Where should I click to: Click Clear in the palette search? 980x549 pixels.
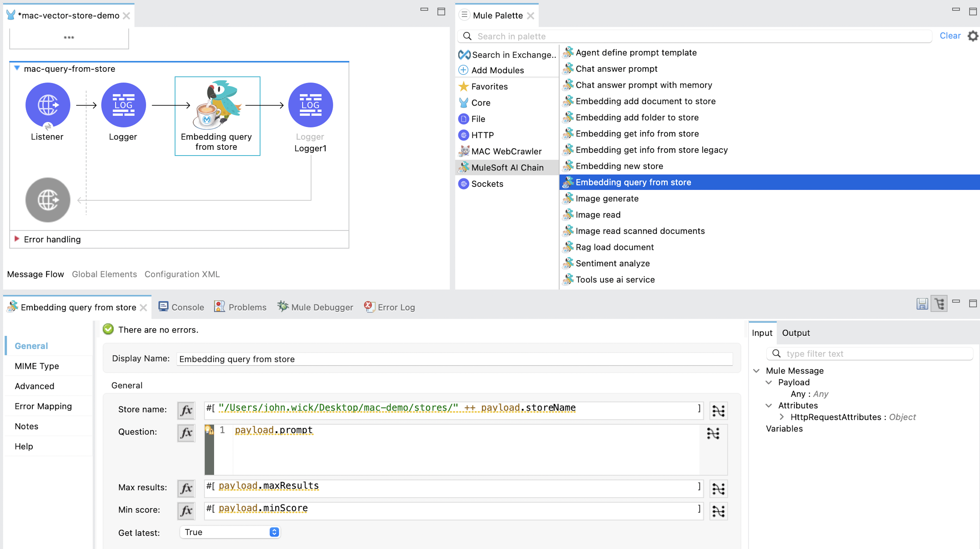950,36
